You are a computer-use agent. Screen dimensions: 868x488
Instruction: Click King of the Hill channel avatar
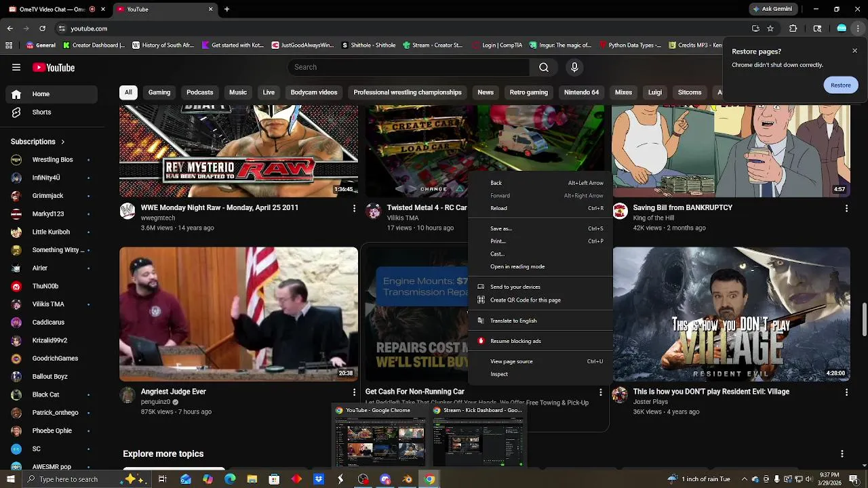[x=620, y=211]
